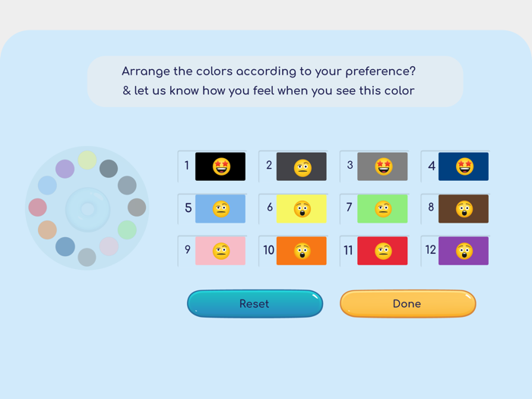The height and width of the screenshot is (399, 532).
Task: Click the emoji on green slot 7
Action: pyautogui.click(x=384, y=209)
